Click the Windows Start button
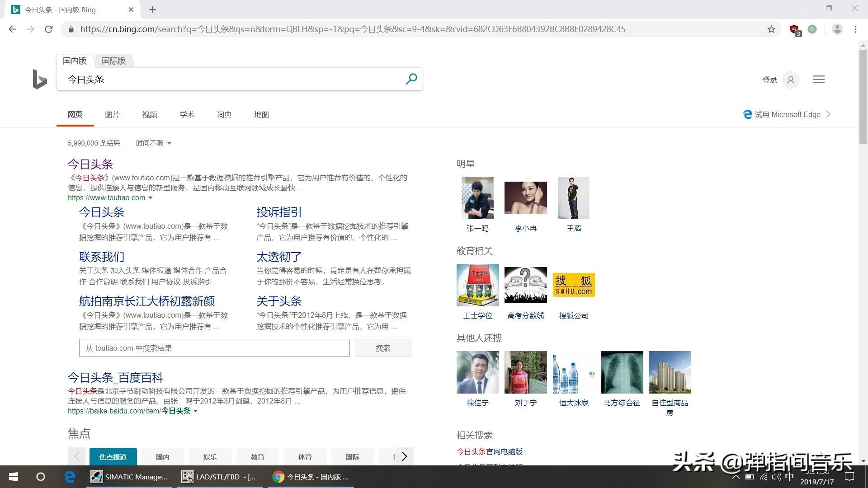The width and height of the screenshot is (868, 488). pos(14,477)
